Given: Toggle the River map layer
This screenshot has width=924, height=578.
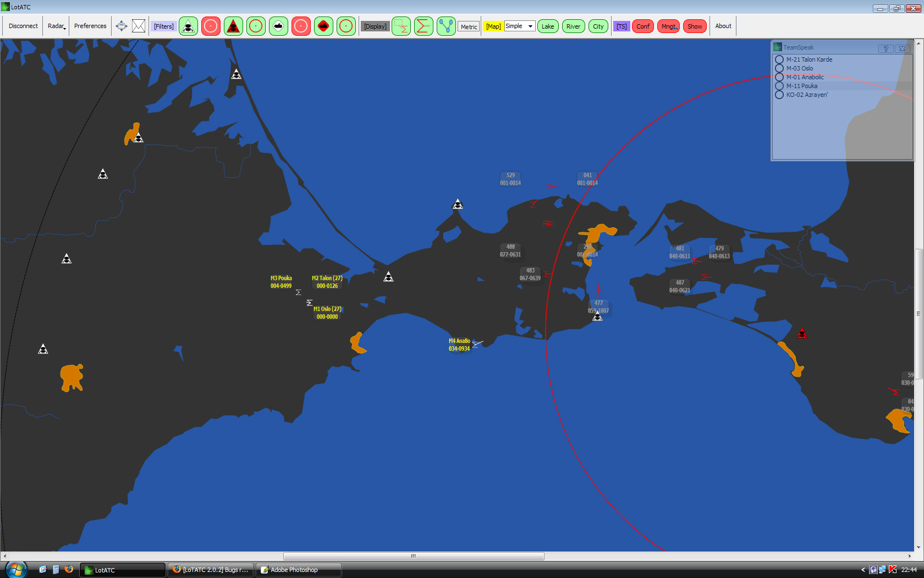Looking at the screenshot, I should [x=573, y=26].
